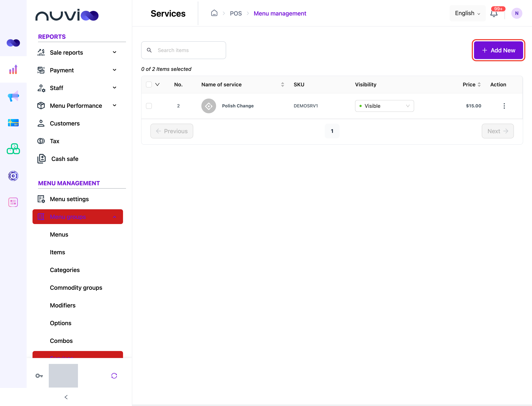
Task: Open the Modifiers submenu item
Action: [63, 305]
